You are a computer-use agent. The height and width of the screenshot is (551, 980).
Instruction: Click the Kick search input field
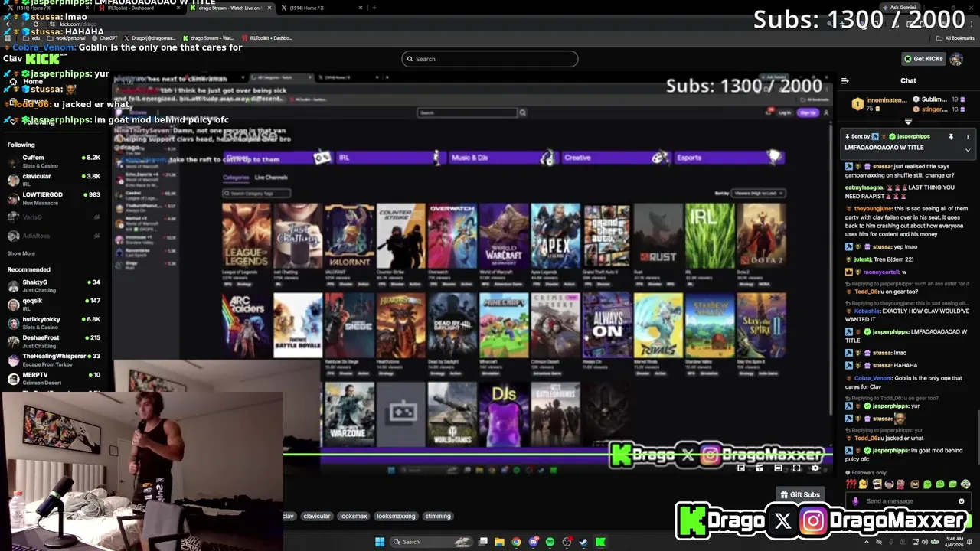[x=490, y=59]
